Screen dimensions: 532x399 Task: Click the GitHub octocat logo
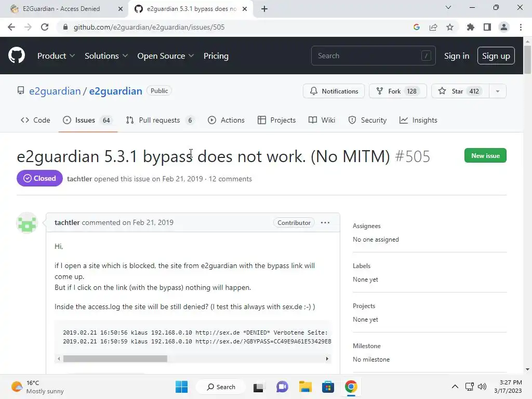pyautogui.click(x=16, y=56)
